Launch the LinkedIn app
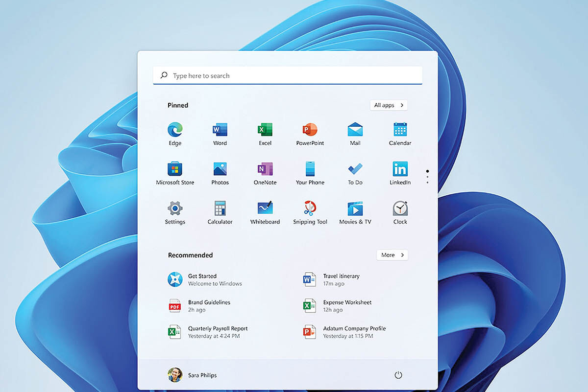The width and height of the screenshot is (588, 392). [x=400, y=173]
